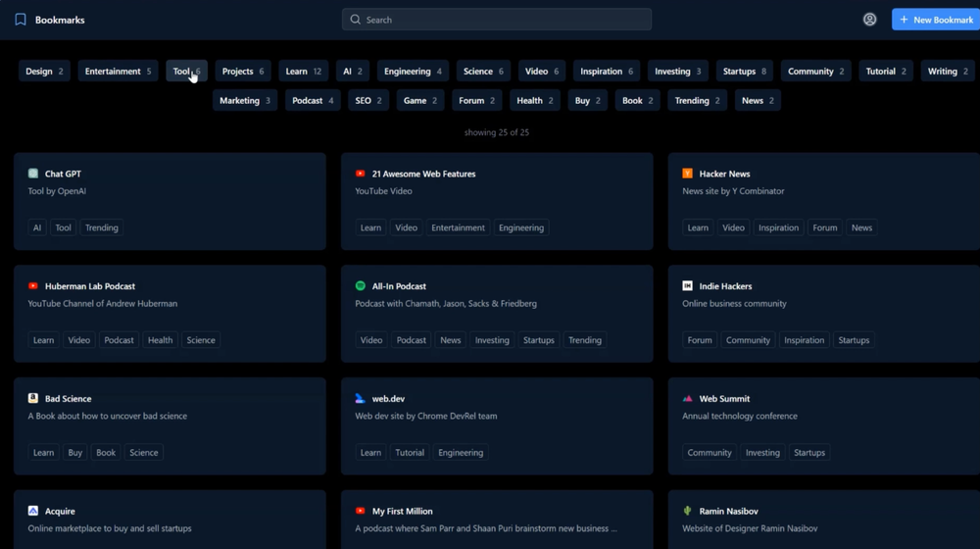980x549 pixels.
Task: Select the Engineering filter tag at top
Action: 413,72
